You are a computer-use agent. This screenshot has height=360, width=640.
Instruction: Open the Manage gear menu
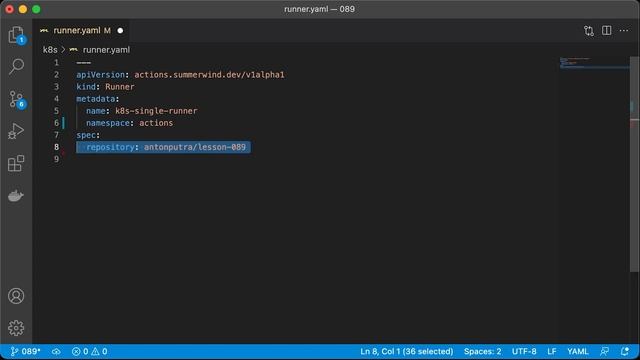(16, 328)
